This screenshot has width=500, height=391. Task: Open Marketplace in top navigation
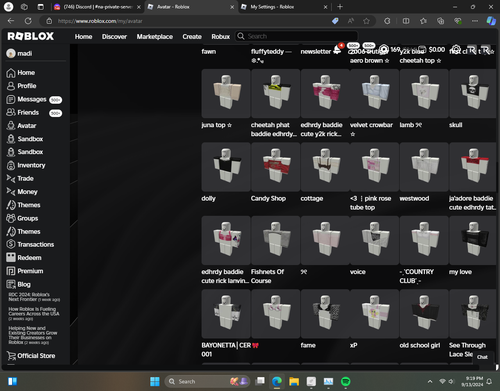tap(155, 37)
